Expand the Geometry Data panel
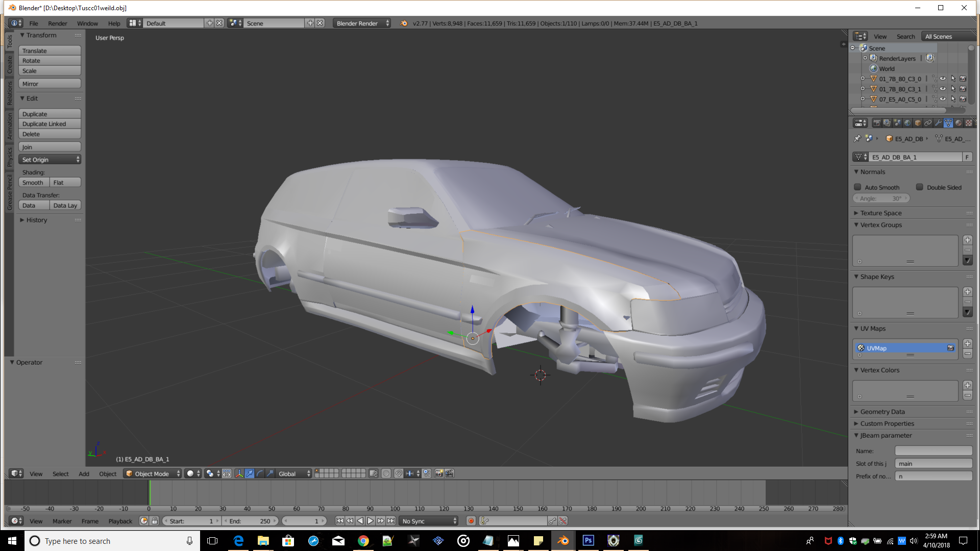The height and width of the screenshot is (551, 980). pos(883,412)
